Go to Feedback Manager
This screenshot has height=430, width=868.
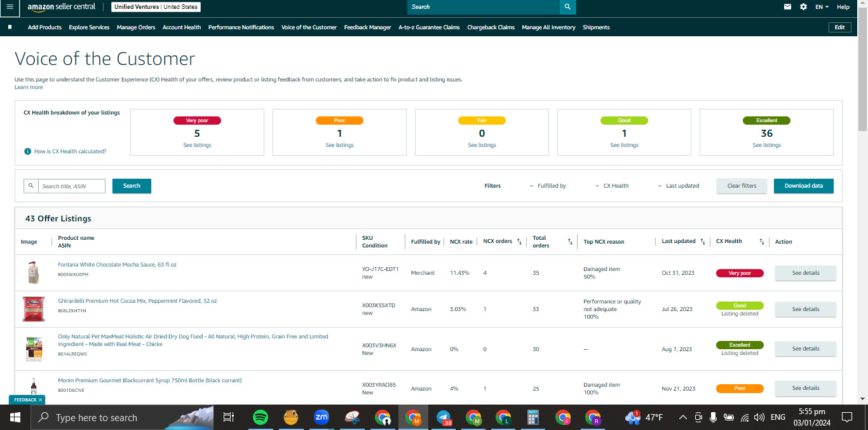click(367, 27)
